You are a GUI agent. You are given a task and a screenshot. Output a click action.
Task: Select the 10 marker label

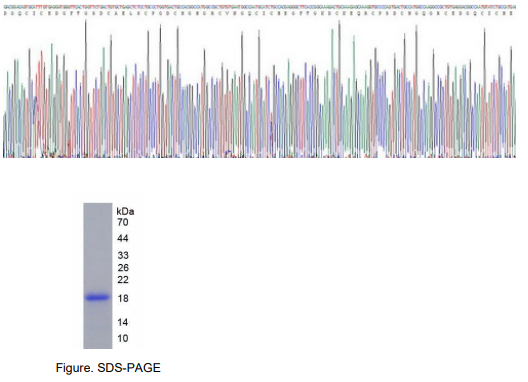point(123,338)
